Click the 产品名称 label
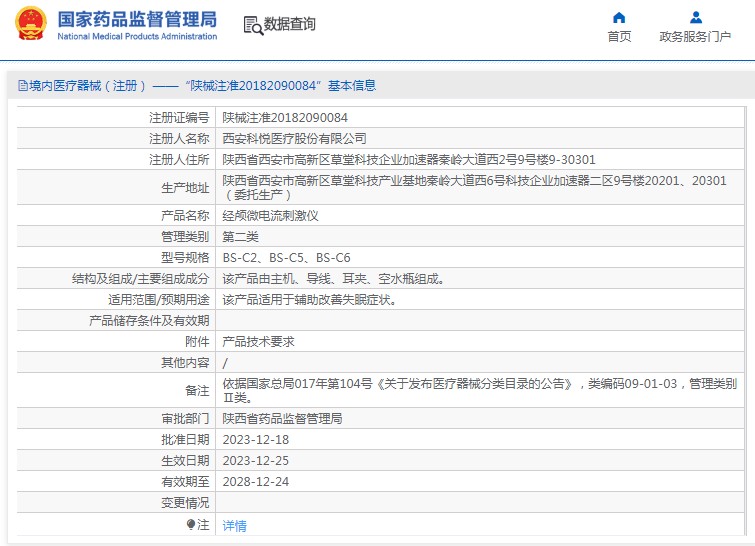 tap(185, 216)
